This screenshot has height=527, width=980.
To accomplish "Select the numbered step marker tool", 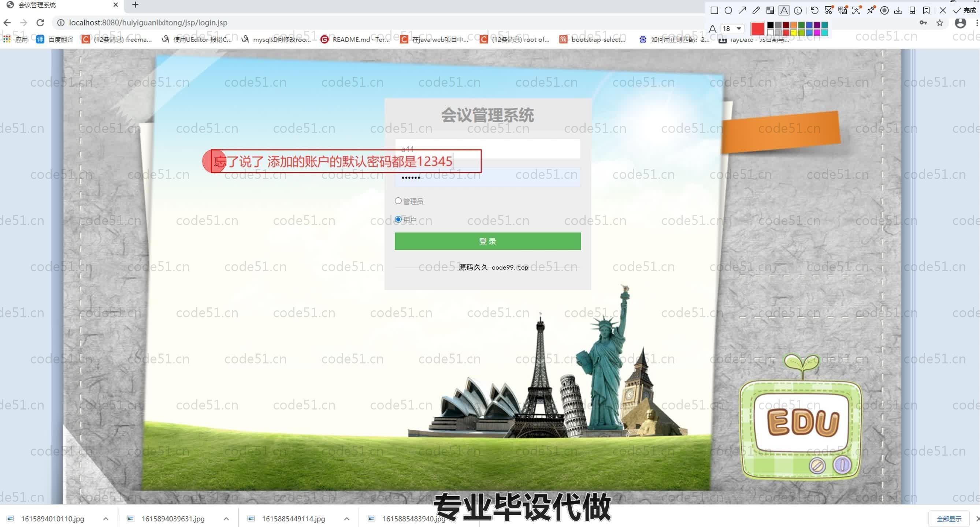I will pos(798,11).
